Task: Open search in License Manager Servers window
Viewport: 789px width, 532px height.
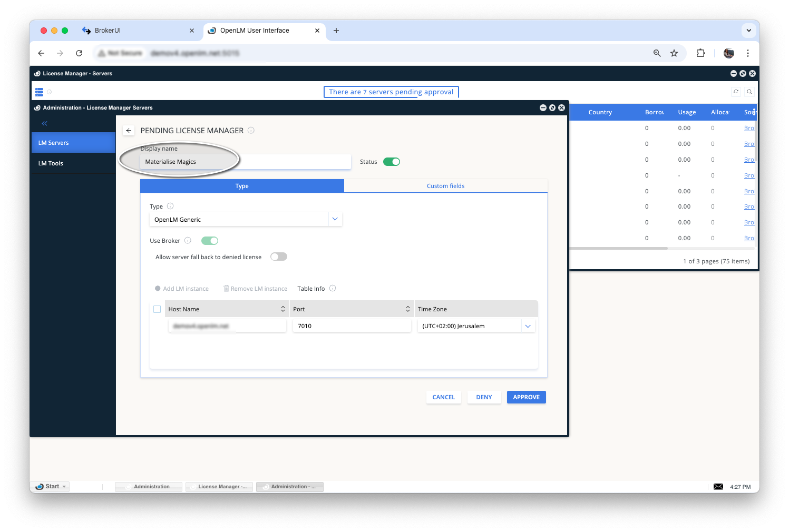Action: pos(749,92)
